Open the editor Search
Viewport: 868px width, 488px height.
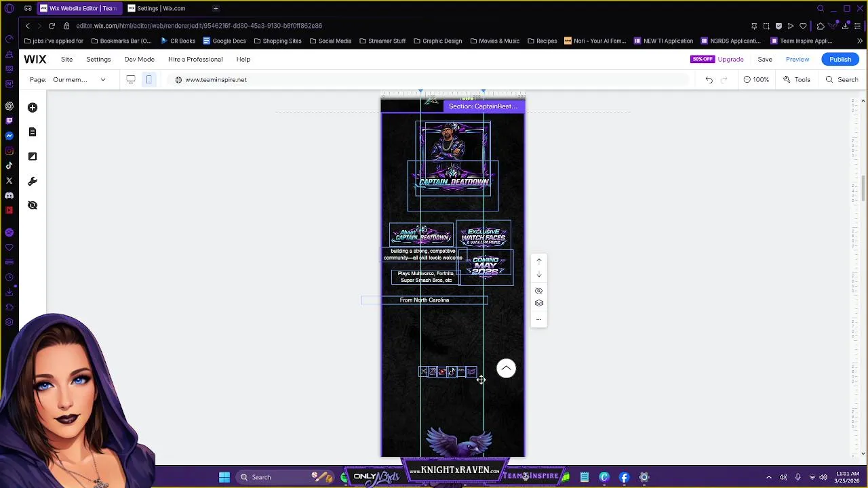842,80
